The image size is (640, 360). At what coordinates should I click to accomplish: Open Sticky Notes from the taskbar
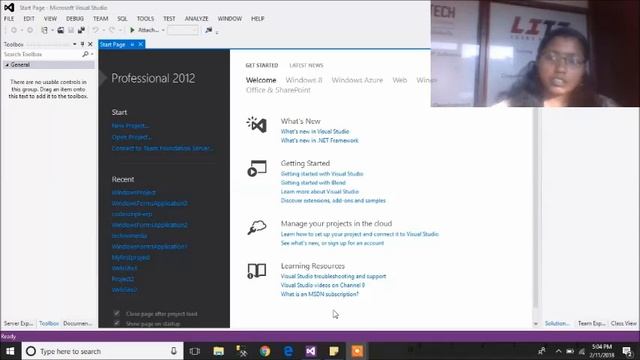point(334,351)
